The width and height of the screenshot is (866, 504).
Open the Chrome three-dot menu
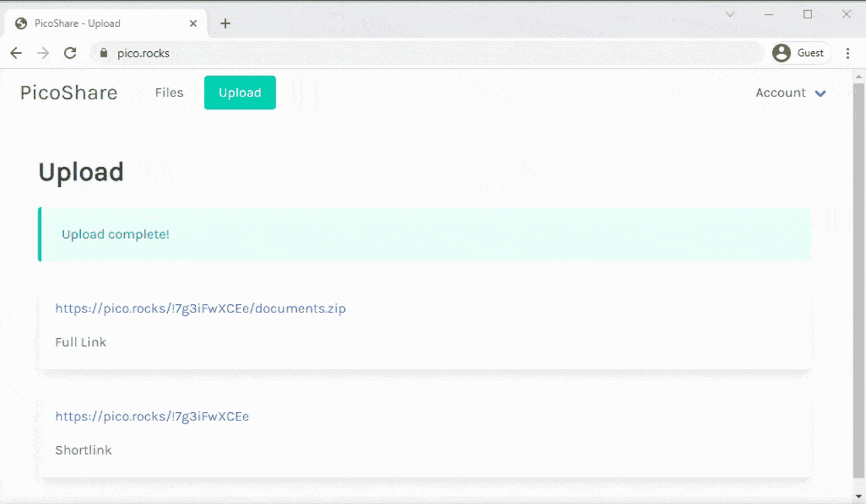click(848, 53)
